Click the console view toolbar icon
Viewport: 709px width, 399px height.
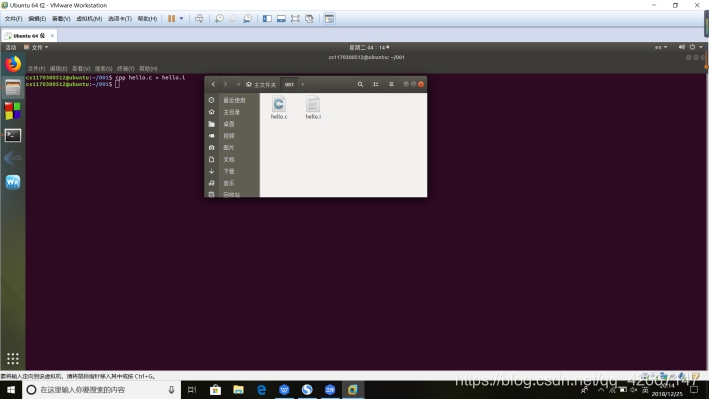coord(329,19)
